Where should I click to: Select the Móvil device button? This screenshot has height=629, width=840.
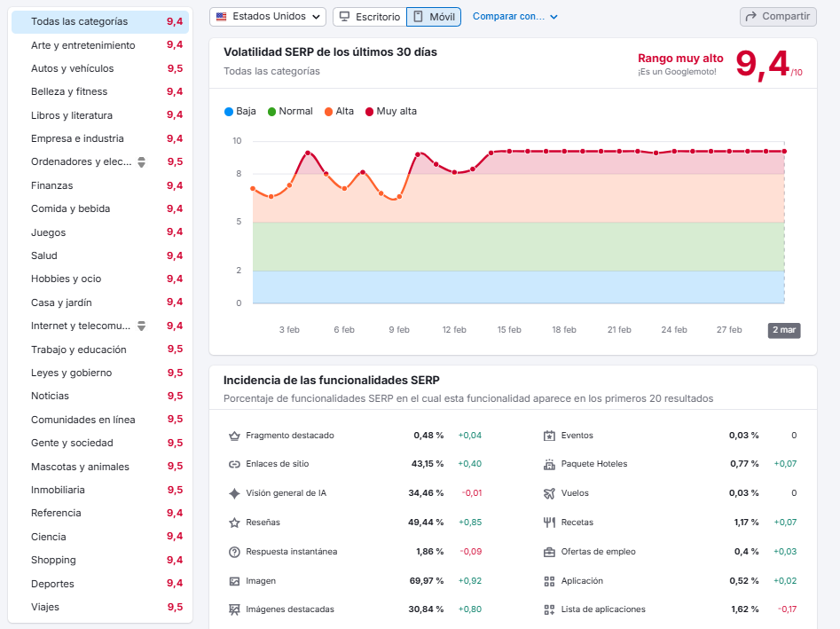(x=434, y=17)
